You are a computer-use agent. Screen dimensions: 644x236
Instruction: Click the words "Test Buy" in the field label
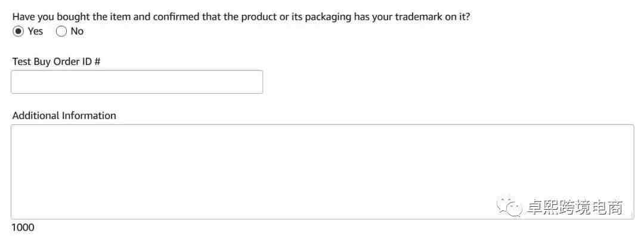coord(32,62)
